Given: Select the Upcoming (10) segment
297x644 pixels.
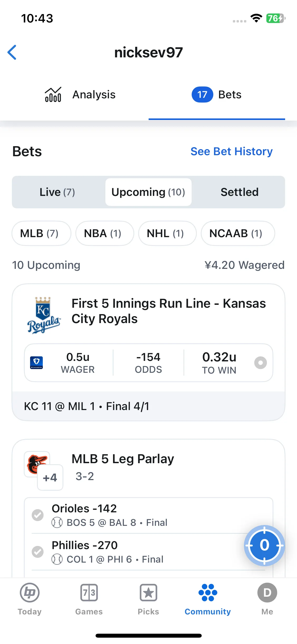Looking at the screenshot, I should [148, 192].
